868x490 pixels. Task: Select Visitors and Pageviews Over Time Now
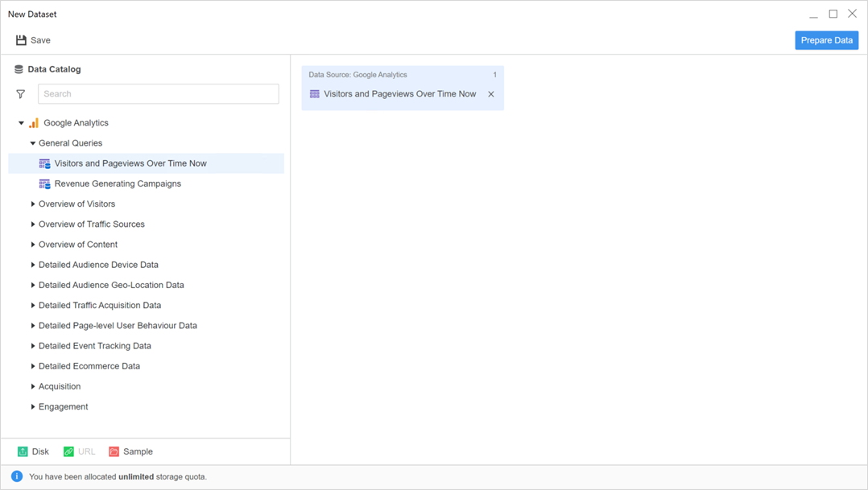pos(130,163)
